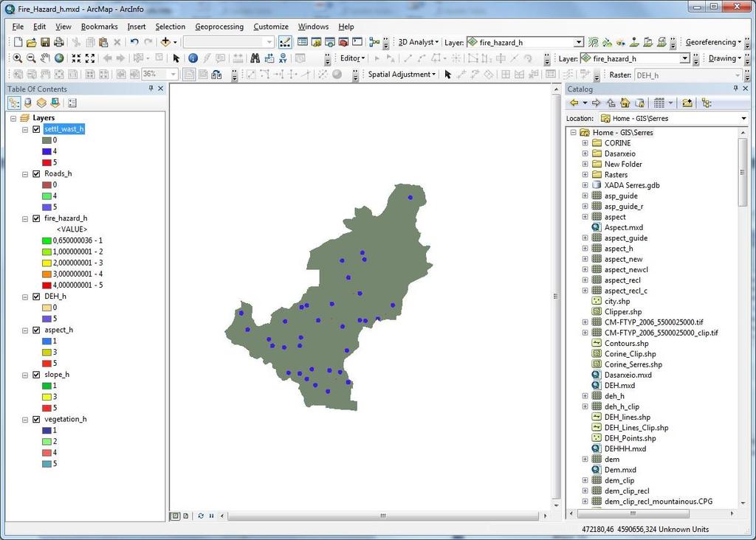Image resolution: width=756 pixels, height=540 pixels.
Task: Toggle fire_hazard_h layer checkbox
Action: tap(36, 218)
